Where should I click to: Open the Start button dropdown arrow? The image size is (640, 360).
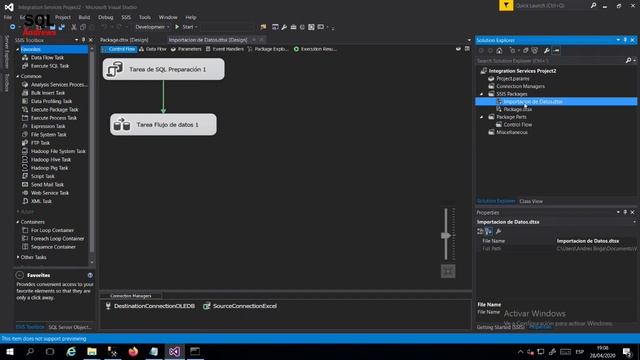pos(196,27)
